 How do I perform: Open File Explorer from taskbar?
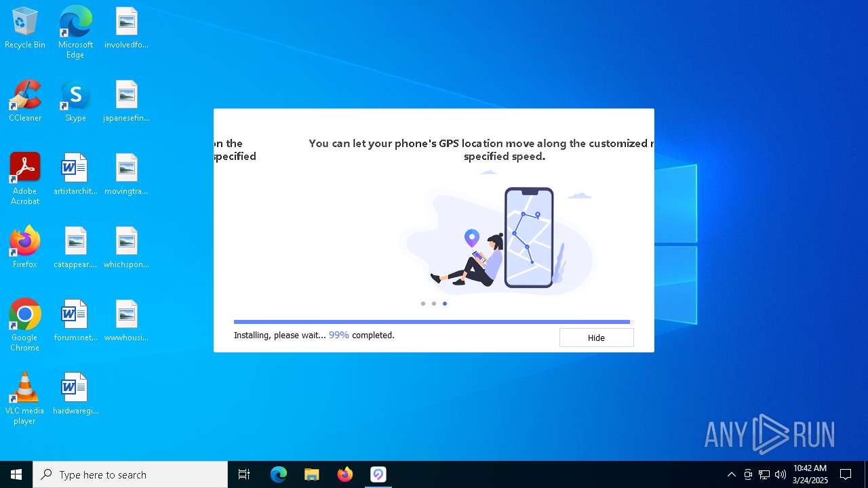312,474
